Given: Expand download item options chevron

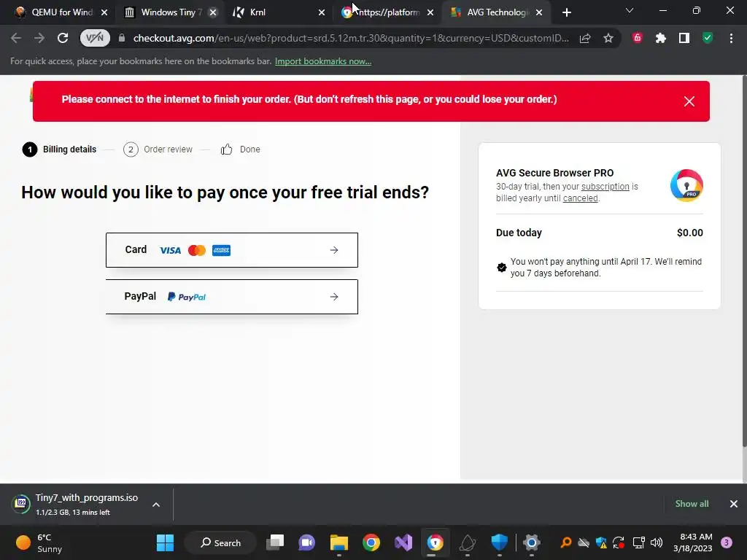Looking at the screenshot, I should coord(156,505).
